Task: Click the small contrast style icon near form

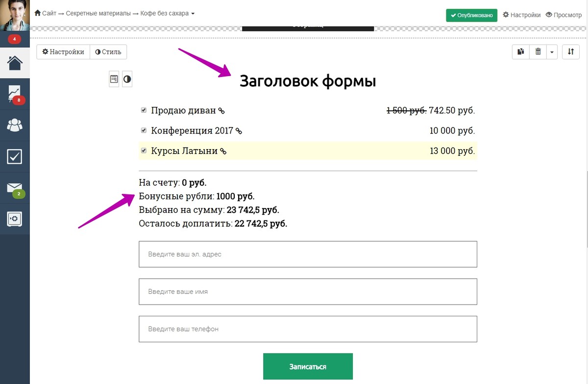Action: click(x=127, y=79)
